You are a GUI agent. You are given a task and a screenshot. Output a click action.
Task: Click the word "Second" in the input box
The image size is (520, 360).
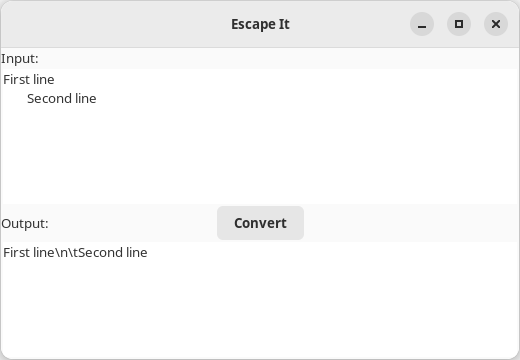pyautogui.click(x=49, y=99)
